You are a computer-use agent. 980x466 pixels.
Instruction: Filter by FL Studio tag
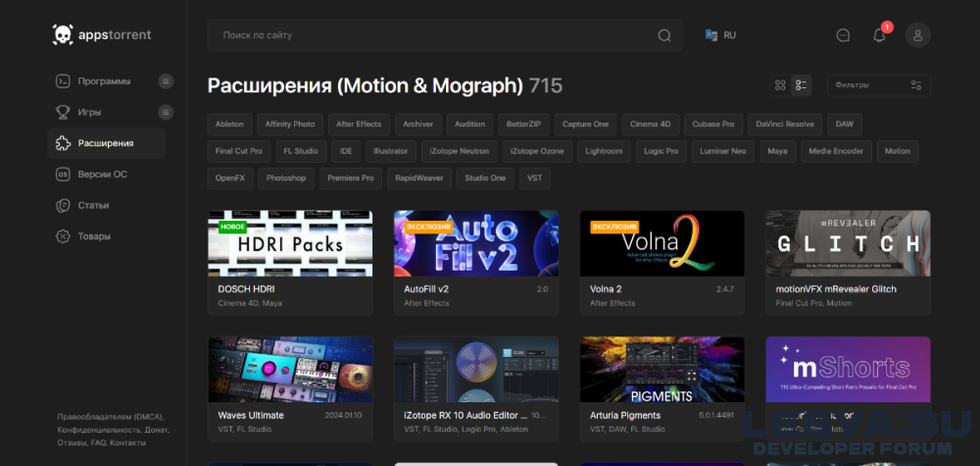[301, 151]
